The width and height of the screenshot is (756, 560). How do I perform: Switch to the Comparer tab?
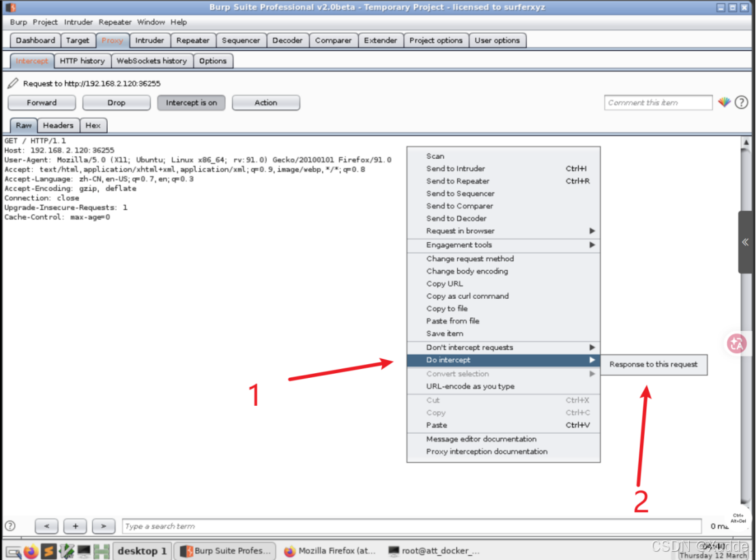333,40
